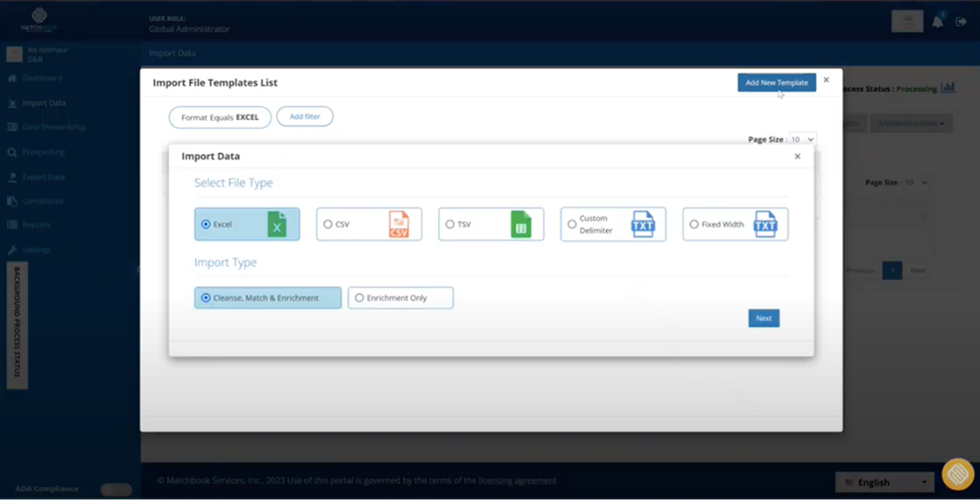
Task: Open the Dashboard sidebar item
Action: pyautogui.click(x=42, y=78)
